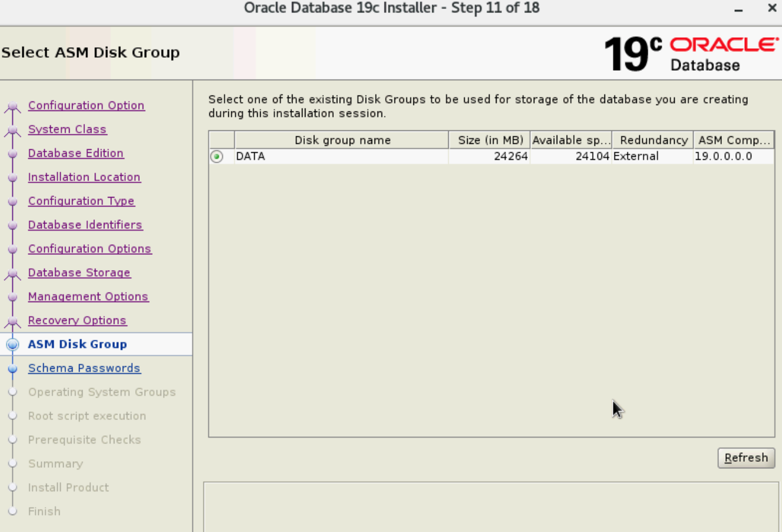
Task: Click the Redundancy column header
Action: (653, 140)
